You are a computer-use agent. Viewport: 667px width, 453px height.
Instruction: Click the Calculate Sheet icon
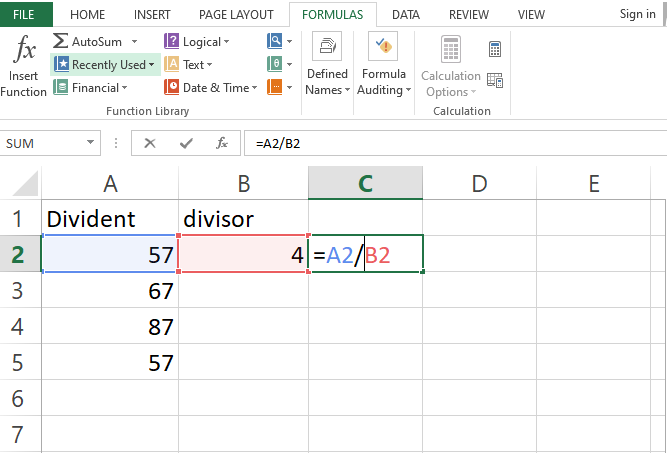point(495,80)
